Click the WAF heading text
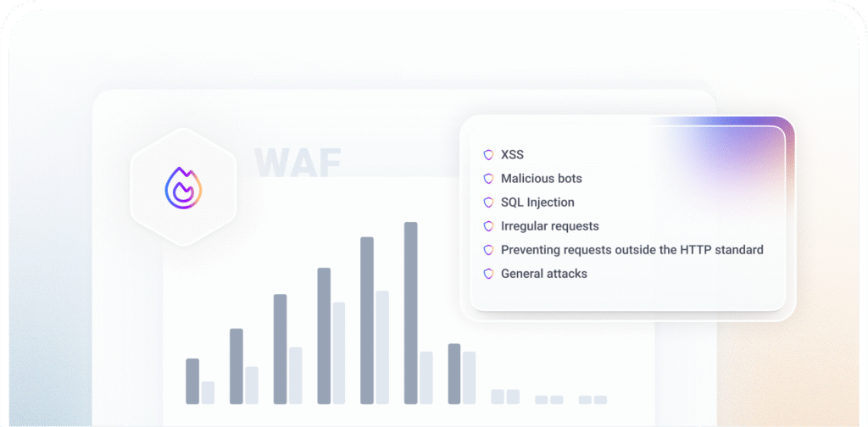This screenshot has height=427, width=868. tap(298, 162)
